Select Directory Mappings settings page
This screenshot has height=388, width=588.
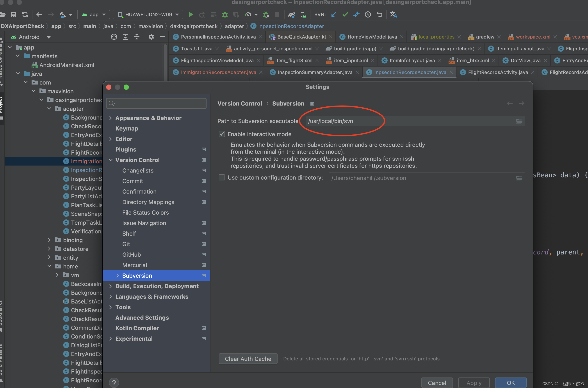click(148, 202)
